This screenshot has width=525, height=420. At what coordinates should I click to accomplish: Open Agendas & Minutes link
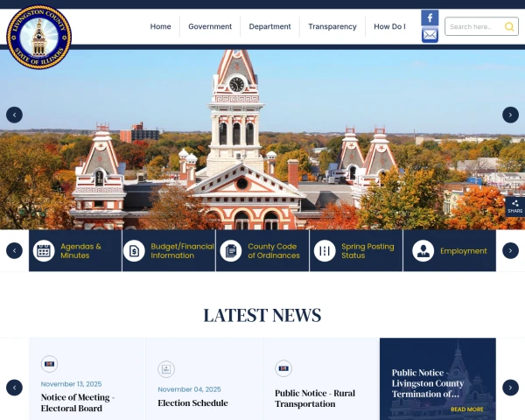click(x=80, y=251)
